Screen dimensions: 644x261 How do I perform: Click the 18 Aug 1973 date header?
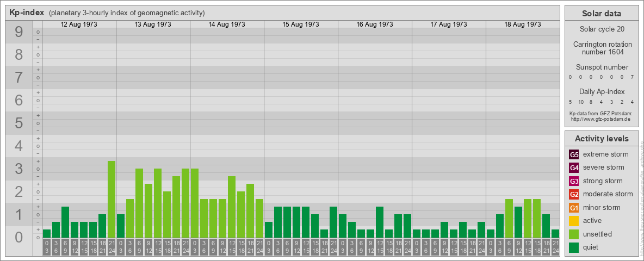522,24
